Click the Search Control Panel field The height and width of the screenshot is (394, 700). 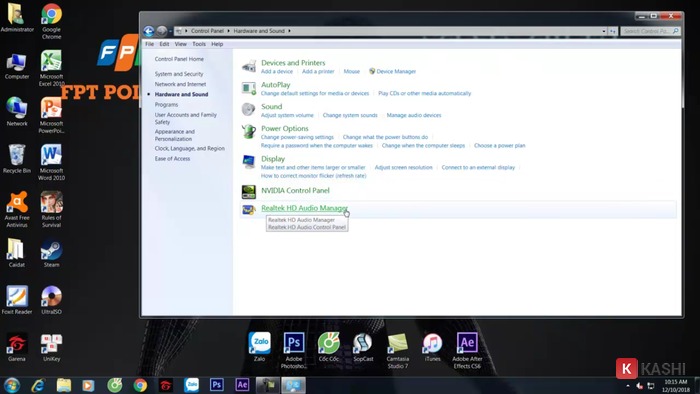click(x=650, y=31)
